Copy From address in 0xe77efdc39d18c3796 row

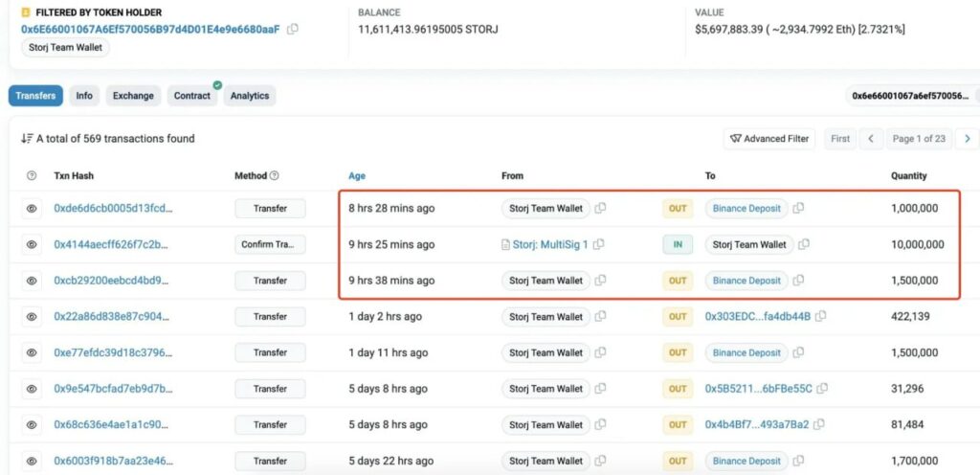pos(600,352)
